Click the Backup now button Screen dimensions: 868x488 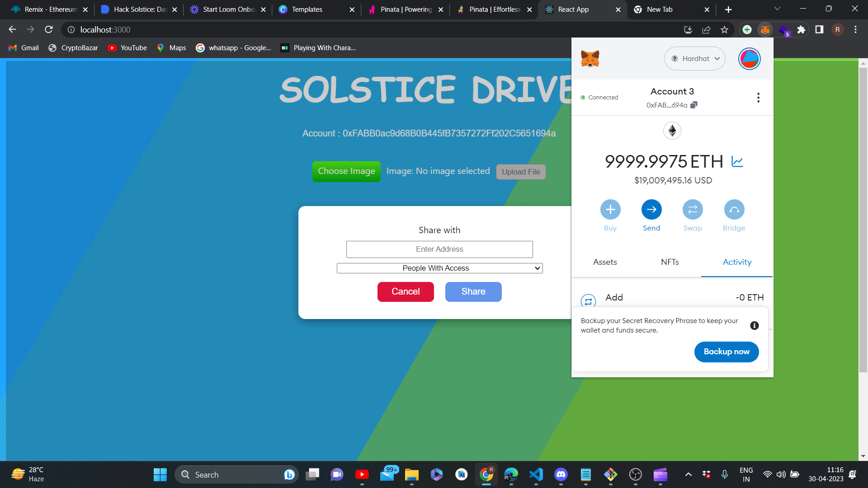point(726,352)
